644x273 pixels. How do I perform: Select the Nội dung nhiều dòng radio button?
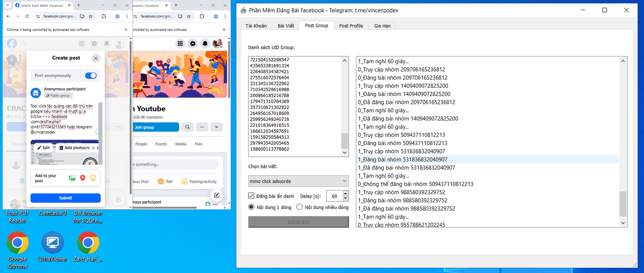pos(322,207)
